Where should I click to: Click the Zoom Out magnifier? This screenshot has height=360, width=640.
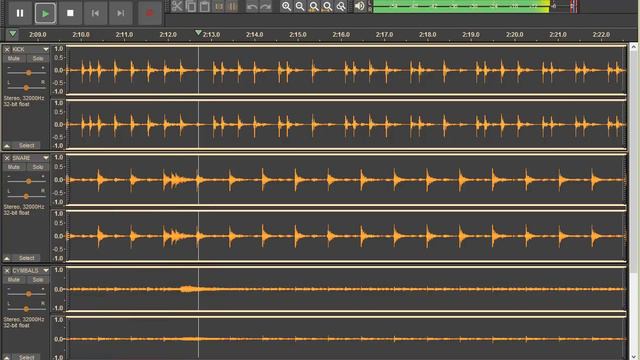[x=300, y=6]
